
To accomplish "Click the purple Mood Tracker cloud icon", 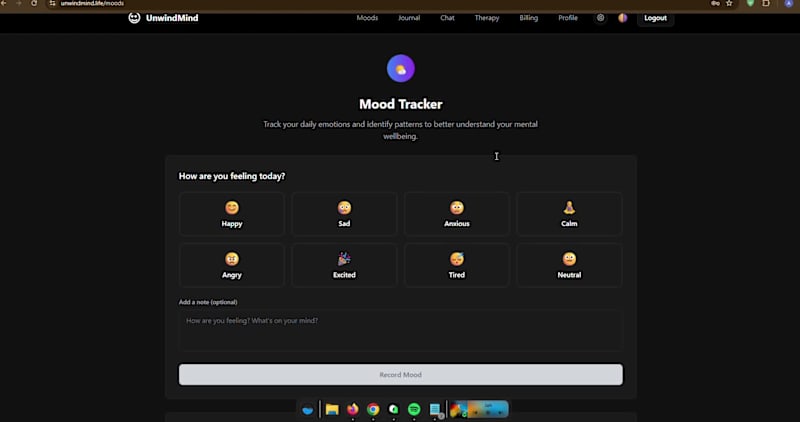I will coord(401,68).
